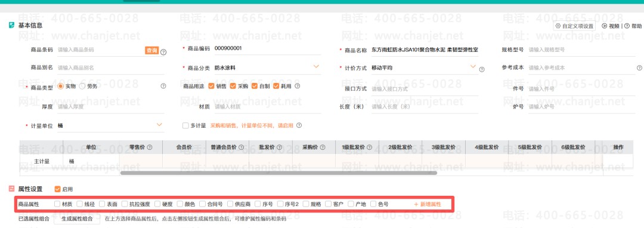
Task: Check the 线径 attribute checkbox
Action: pos(80,204)
